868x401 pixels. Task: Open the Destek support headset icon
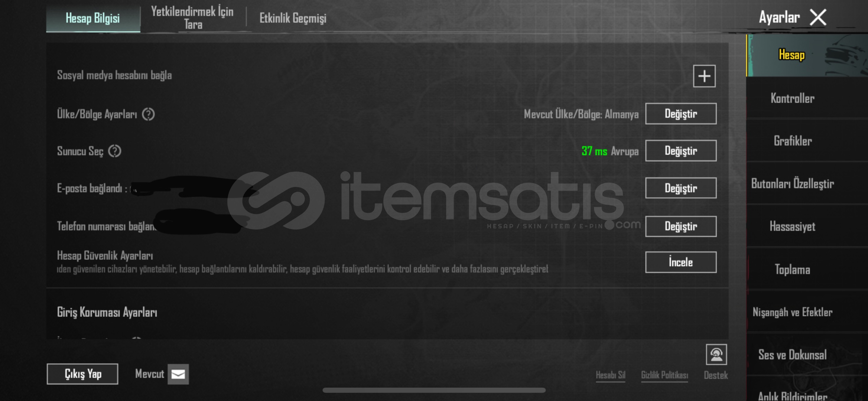coord(716,355)
